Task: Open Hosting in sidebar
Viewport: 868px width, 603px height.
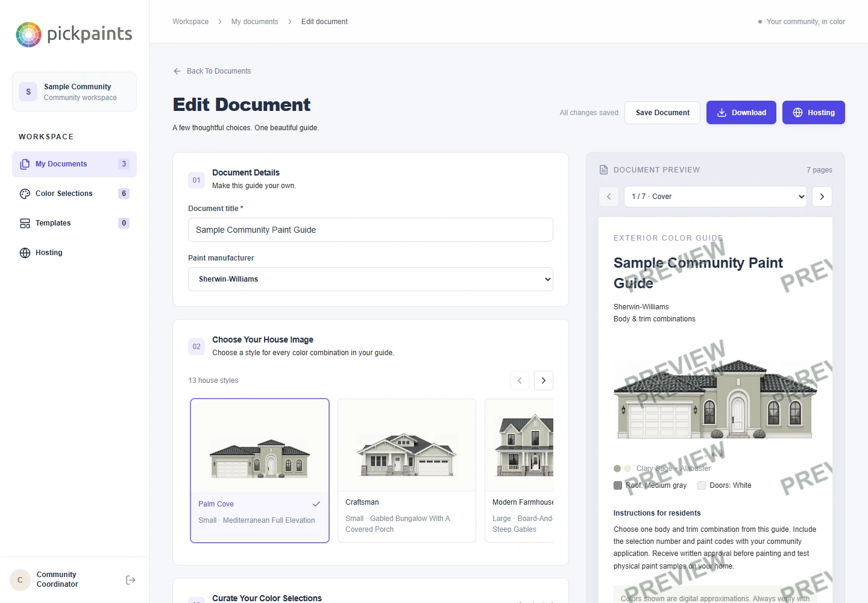Action: 74,253
